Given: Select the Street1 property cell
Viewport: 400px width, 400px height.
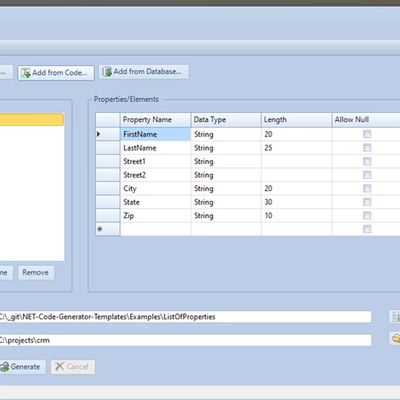Looking at the screenshot, I should [x=155, y=161].
